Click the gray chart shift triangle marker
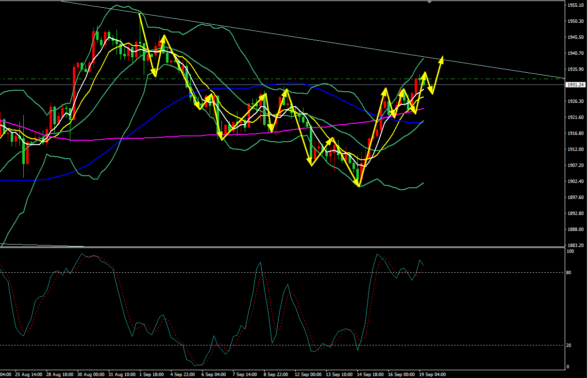This screenshot has width=588, height=378. pos(429,2)
